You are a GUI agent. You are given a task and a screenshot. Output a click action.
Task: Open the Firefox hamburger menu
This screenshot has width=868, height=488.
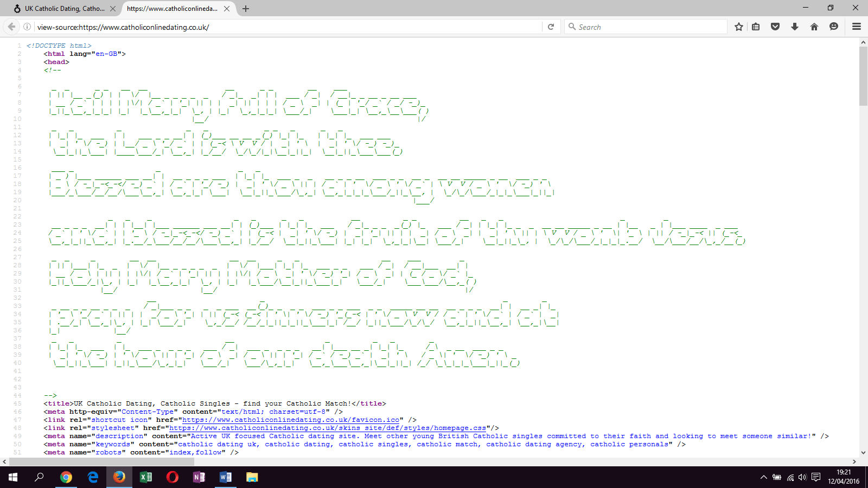[857, 27]
